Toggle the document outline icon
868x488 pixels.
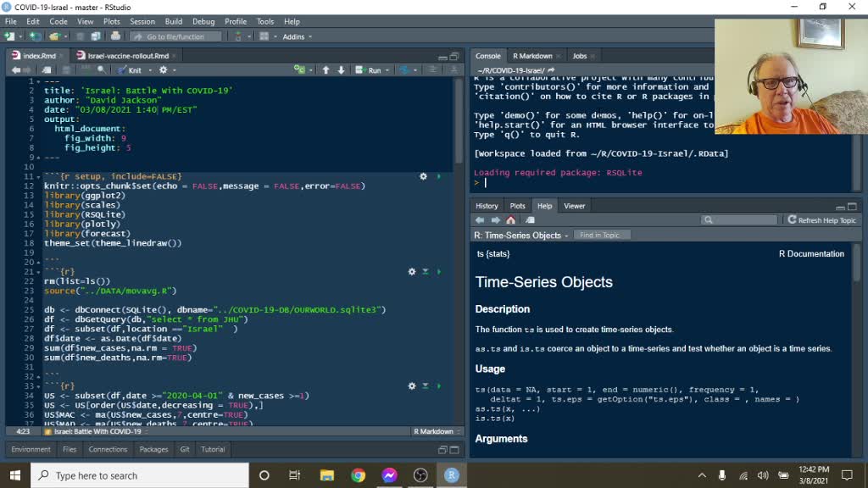pyautogui.click(x=453, y=69)
